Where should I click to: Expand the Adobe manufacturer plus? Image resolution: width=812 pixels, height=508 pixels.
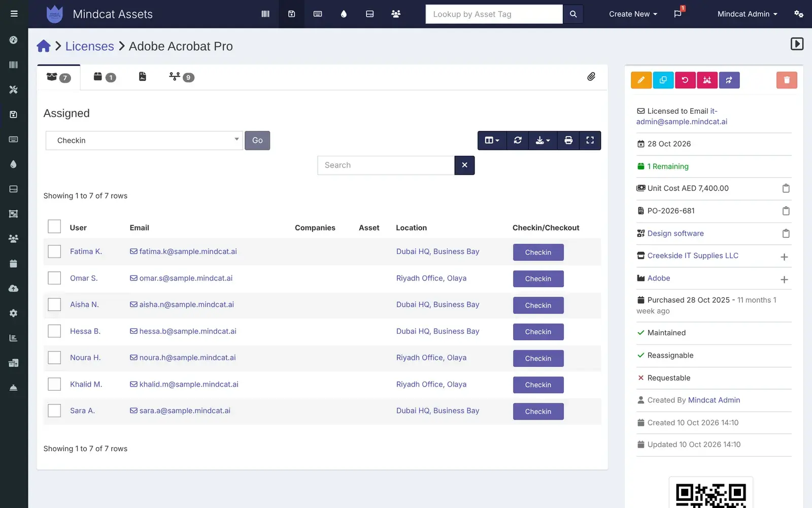pos(784,279)
